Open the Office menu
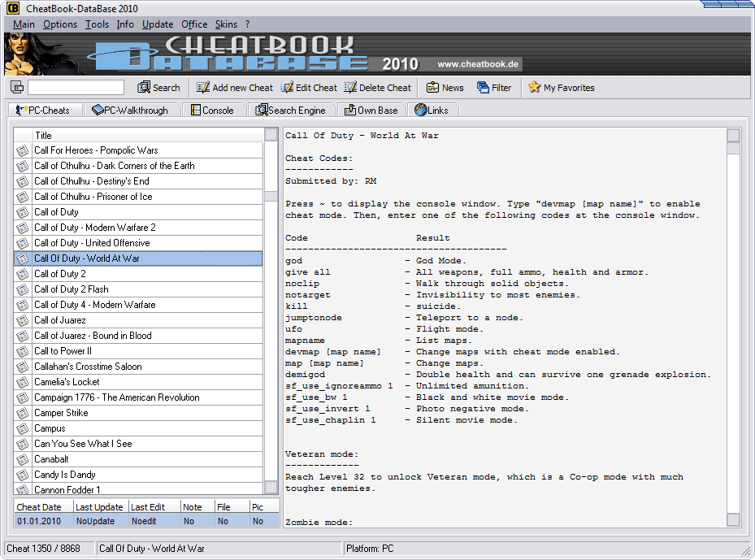 pyautogui.click(x=194, y=24)
